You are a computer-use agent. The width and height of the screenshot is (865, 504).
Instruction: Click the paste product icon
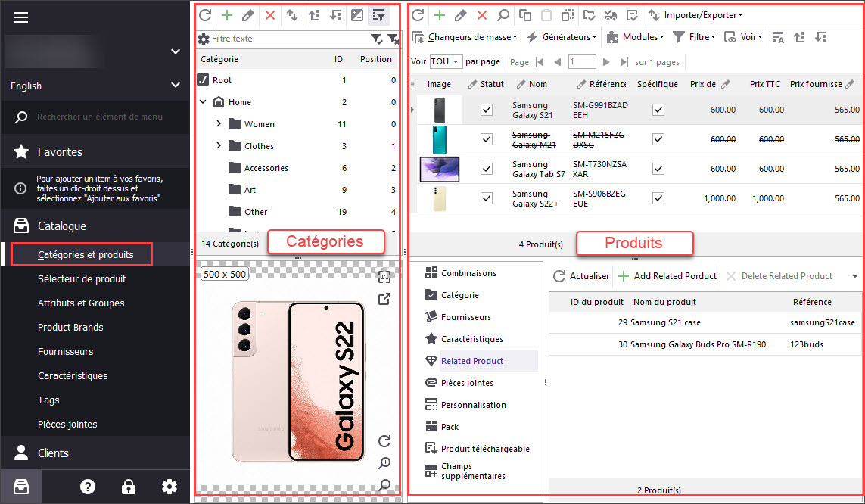(x=546, y=15)
